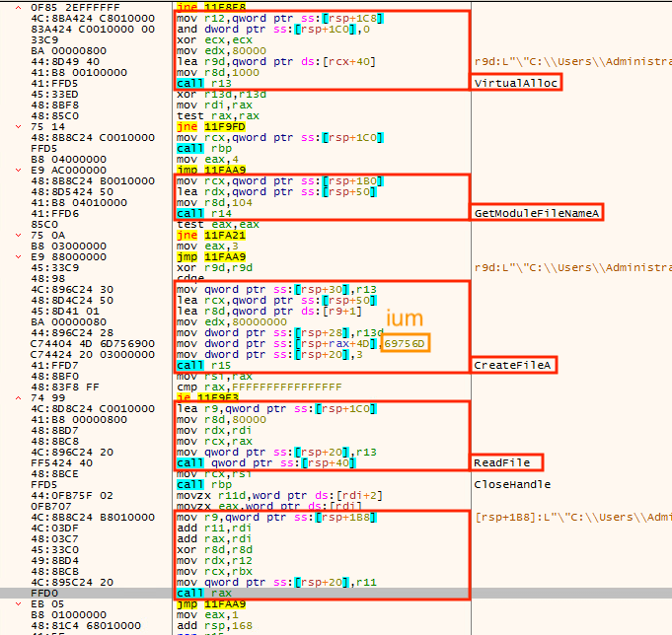The height and width of the screenshot is (635, 672).
Task: Select the 'xor r8d,r8d' instruction
Action: [x=214, y=550]
